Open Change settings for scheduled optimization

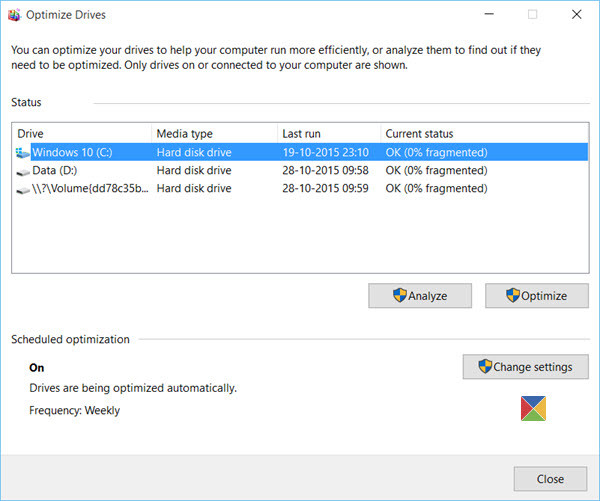coord(525,367)
